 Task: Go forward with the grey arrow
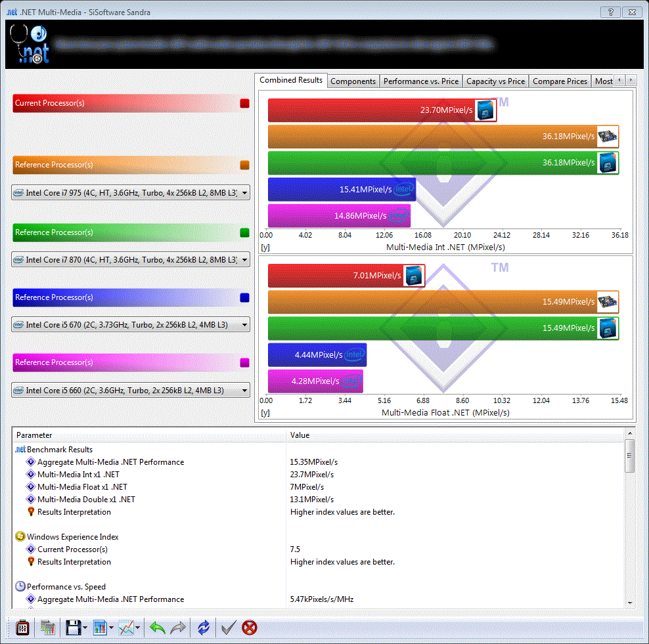[x=178, y=628]
